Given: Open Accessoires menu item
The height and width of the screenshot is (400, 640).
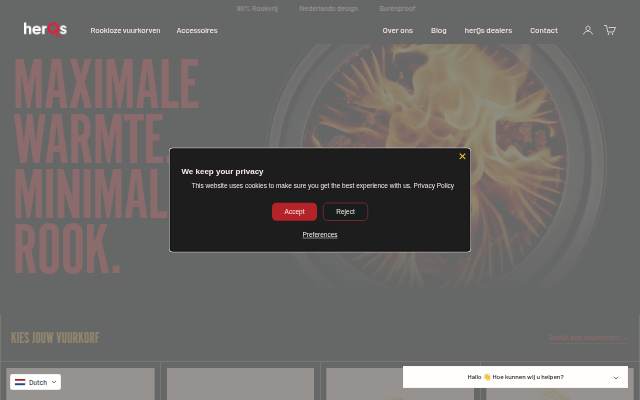Looking at the screenshot, I should 197,31.
